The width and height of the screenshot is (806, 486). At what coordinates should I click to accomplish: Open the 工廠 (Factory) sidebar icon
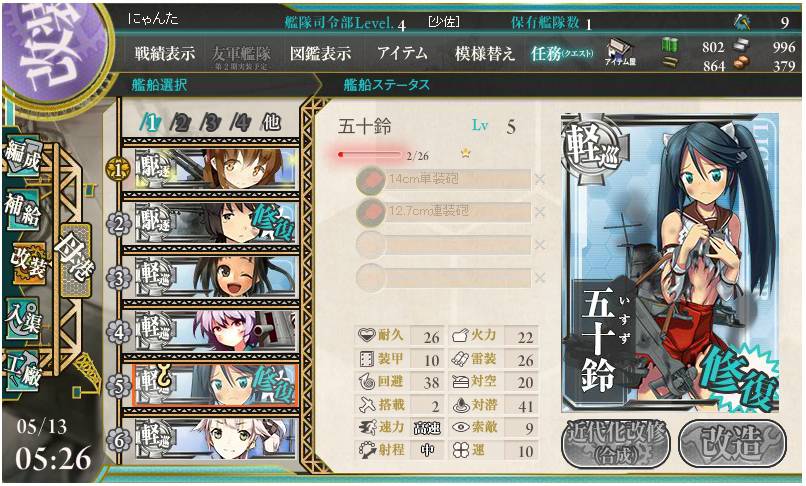(22, 370)
